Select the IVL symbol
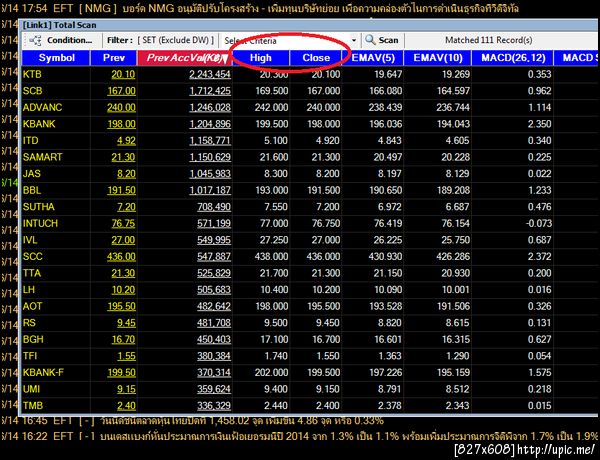 click(x=30, y=240)
